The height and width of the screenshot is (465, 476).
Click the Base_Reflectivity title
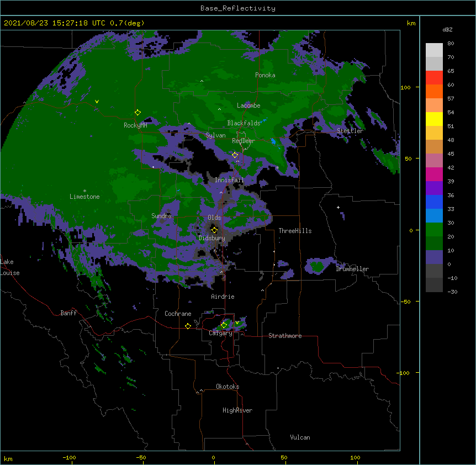point(238,8)
